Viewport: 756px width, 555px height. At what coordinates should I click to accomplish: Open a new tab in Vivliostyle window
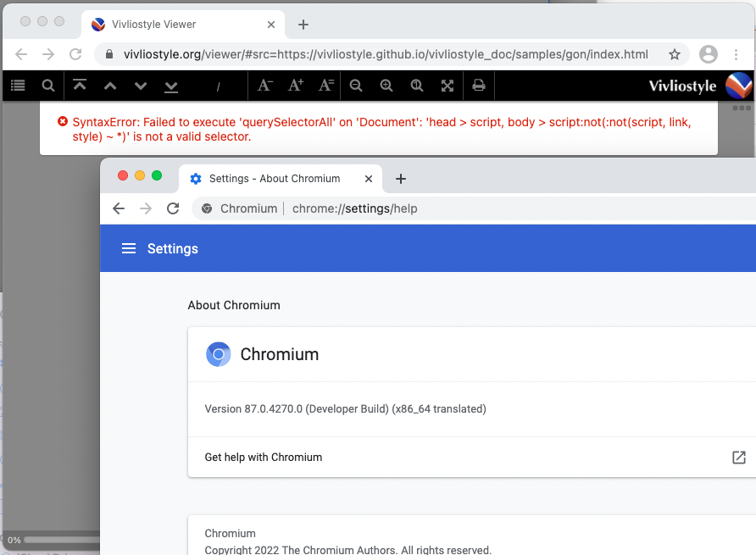(303, 25)
